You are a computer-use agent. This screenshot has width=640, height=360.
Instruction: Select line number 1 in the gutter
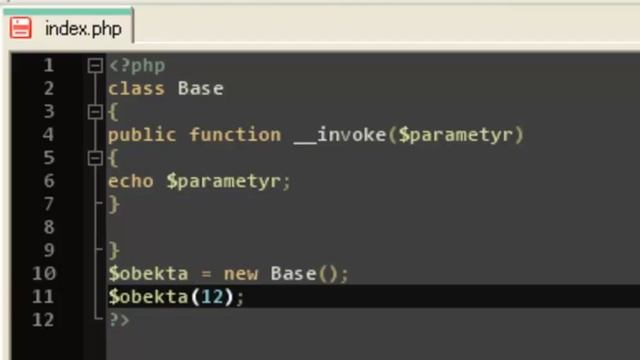point(49,65)
